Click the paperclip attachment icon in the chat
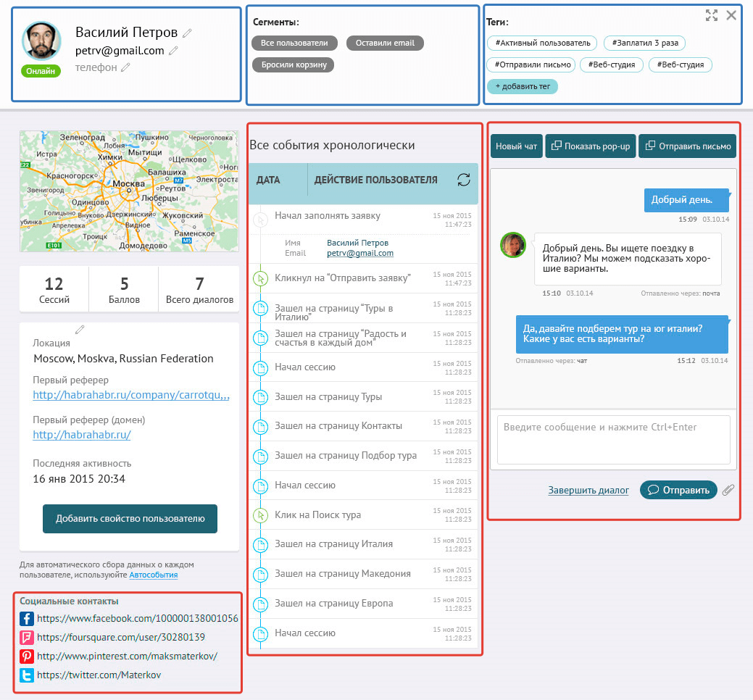This screenshot has height=700, width=753. (x=728, y=490)
